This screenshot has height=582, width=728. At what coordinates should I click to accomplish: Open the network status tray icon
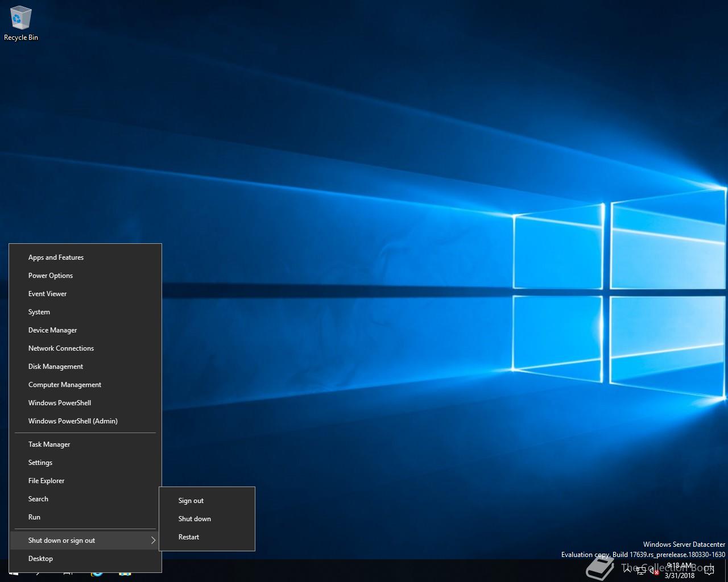click(641, 571)
